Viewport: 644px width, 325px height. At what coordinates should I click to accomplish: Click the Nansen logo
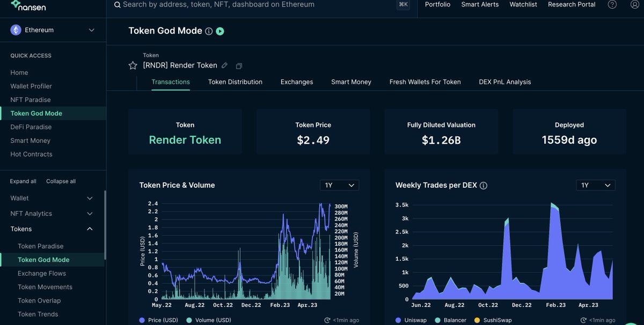[30, 5]
